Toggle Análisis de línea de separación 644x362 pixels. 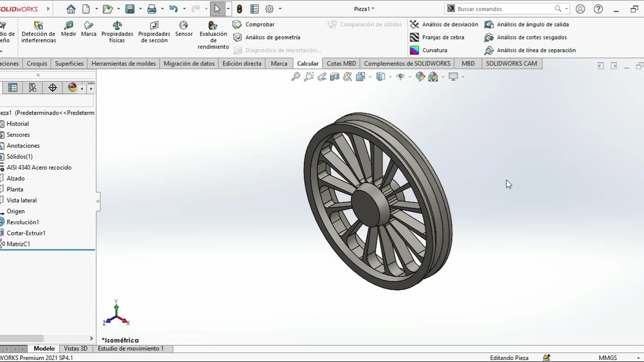point(530,50)
